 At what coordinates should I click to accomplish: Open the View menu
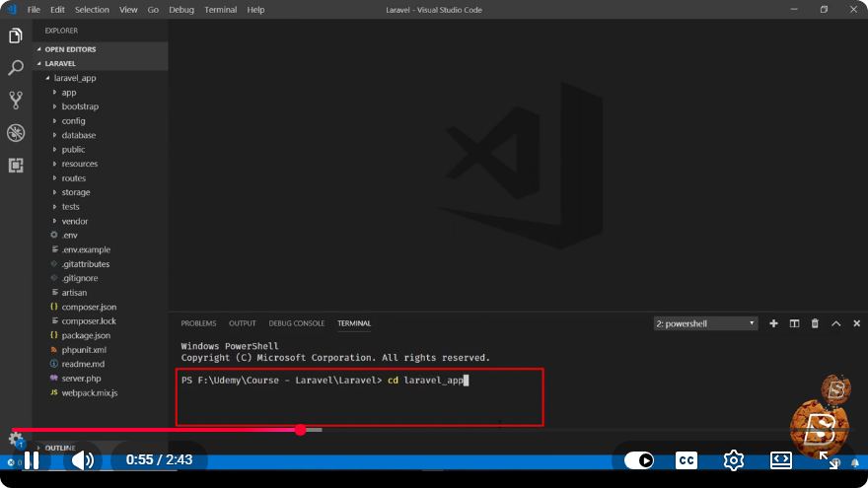point(128,10)
